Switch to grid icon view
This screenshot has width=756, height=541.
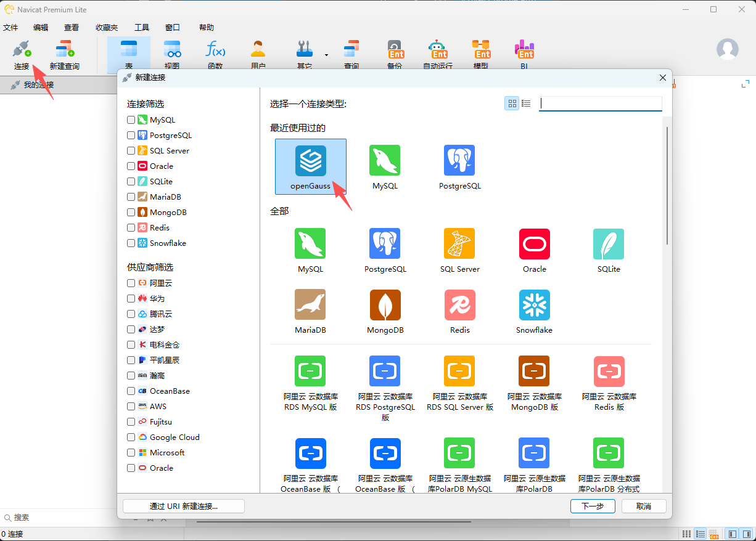(512, 104)
